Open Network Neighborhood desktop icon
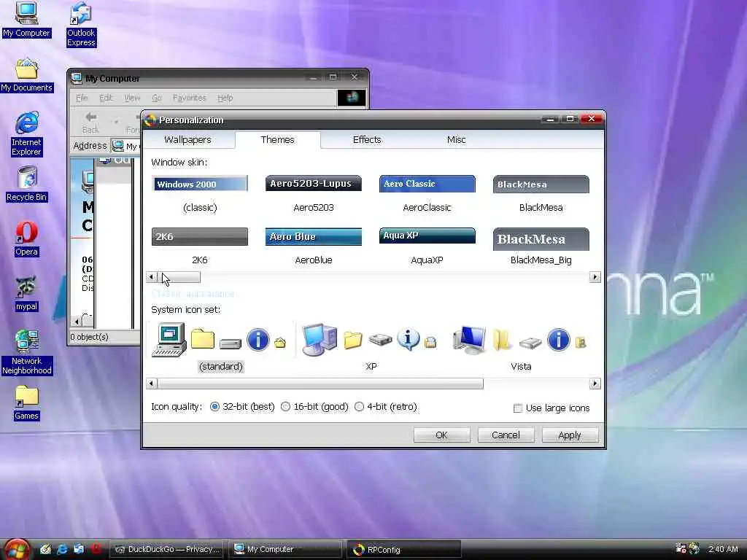 tap(27, 352)
